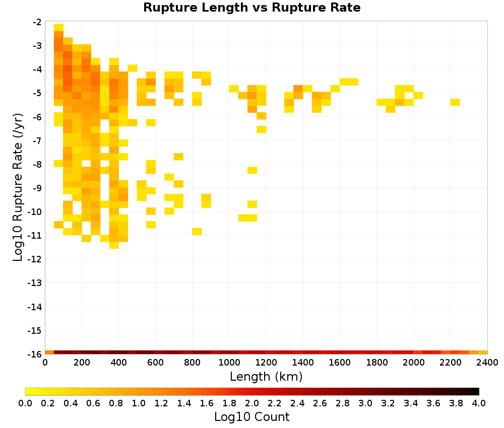The height and width of the screenshot is (428, 504).
Task: Click y-axis tick label '-9'
Action: coord(37,188)
